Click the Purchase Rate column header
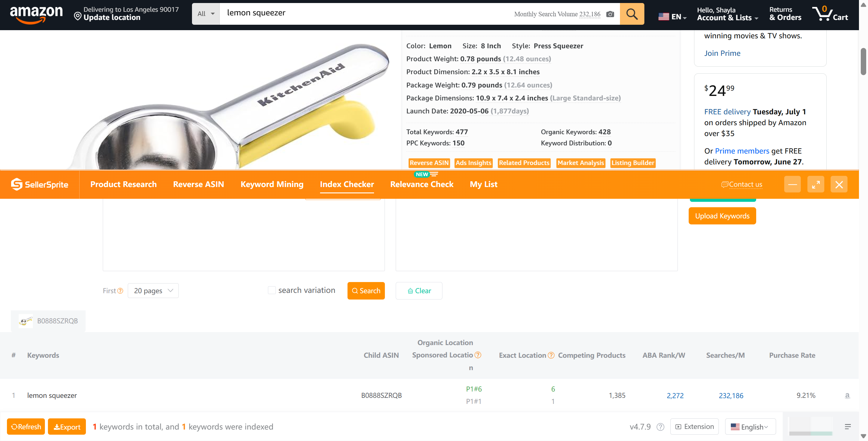The height and width of the screenshot is (441, 868). coord(792,355)
